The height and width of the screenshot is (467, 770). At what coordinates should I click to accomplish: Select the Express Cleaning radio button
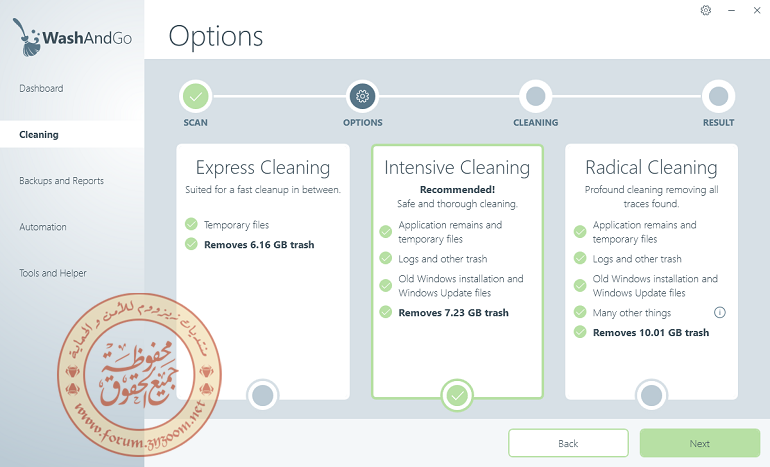coord(263,395)
